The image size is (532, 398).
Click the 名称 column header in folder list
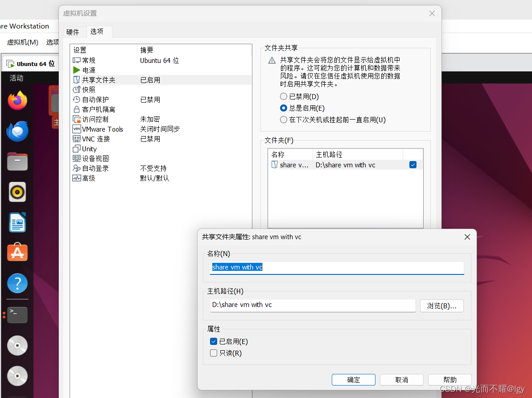point(290,154)
